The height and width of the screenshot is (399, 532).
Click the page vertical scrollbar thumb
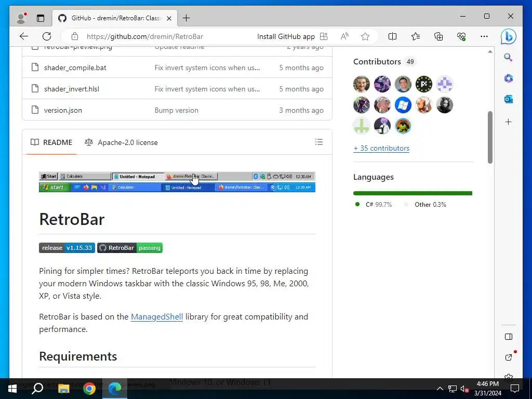(490, 137)
